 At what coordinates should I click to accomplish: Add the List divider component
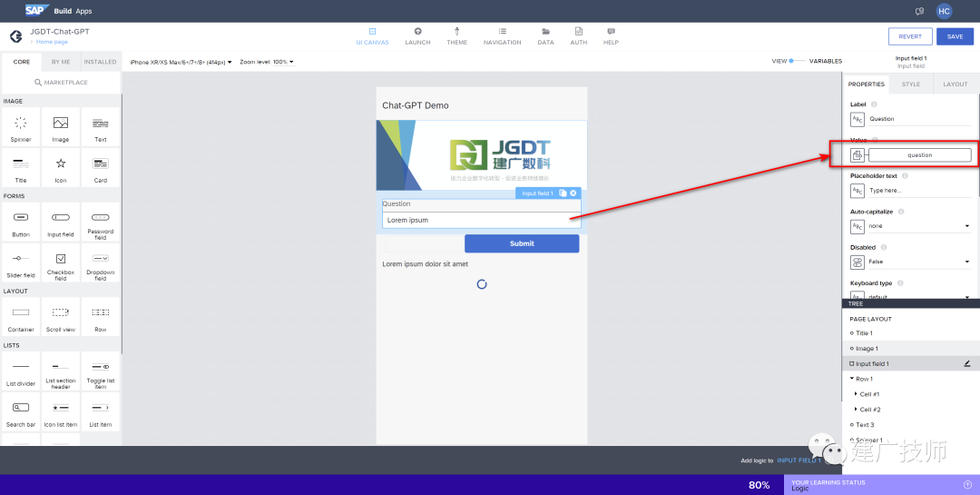pyautogui.click(x=21, y=371)
